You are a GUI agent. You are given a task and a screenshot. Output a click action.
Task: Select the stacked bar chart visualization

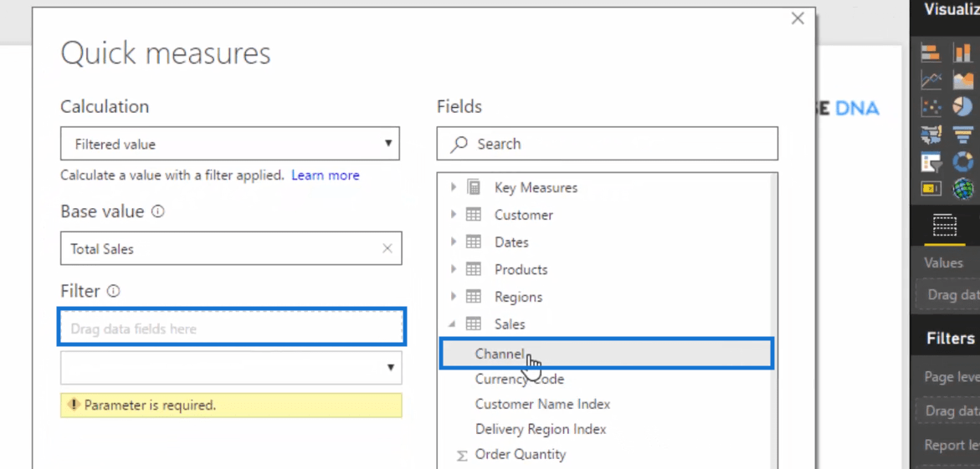[931, 53]
